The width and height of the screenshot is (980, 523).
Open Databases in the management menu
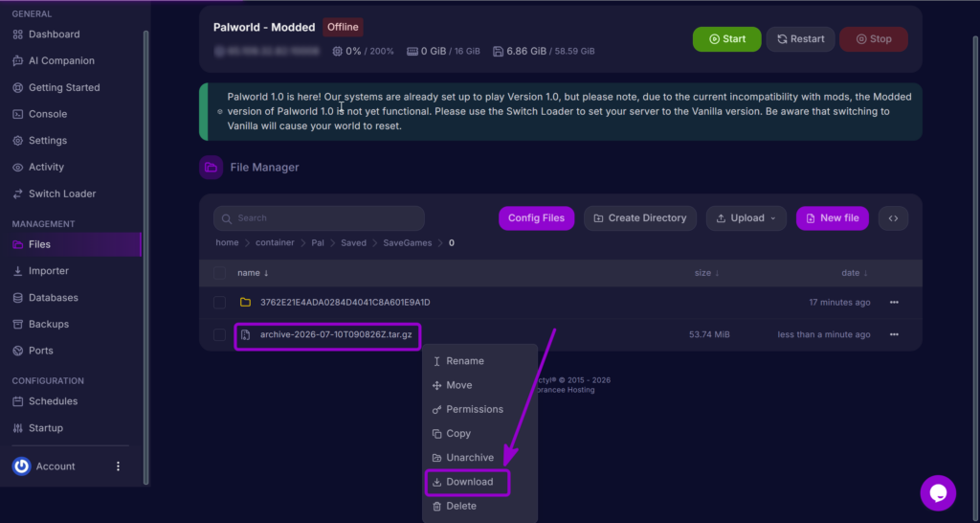pyautogui.click(x=45, y=298)
